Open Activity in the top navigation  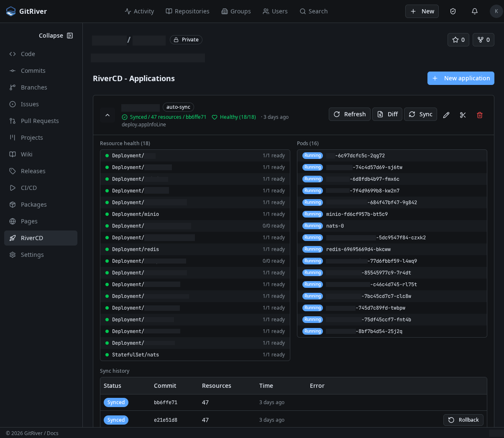point(139,11)
